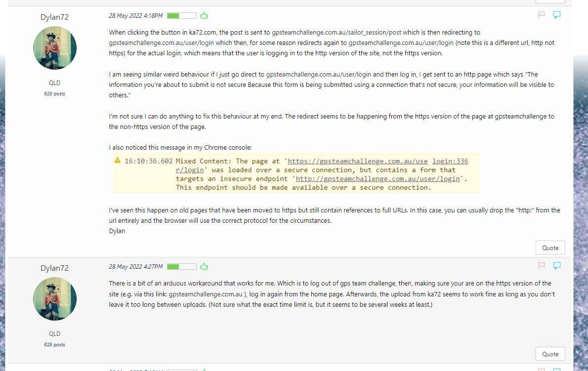Open Dylan72 username link in second post
Viewport: 588px width, 371px height.
tap(54, 268)
